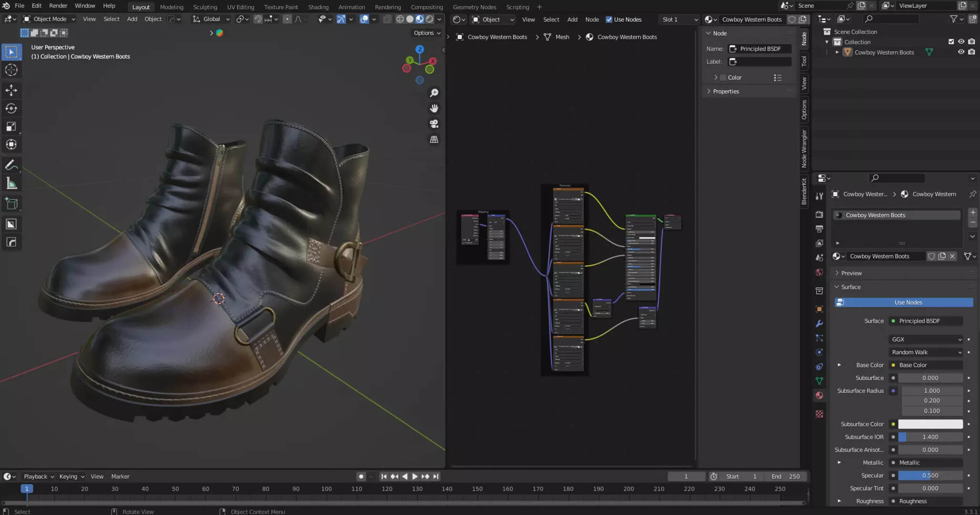Toggle proportional editing in viewport header

click(x=287, y=19)
